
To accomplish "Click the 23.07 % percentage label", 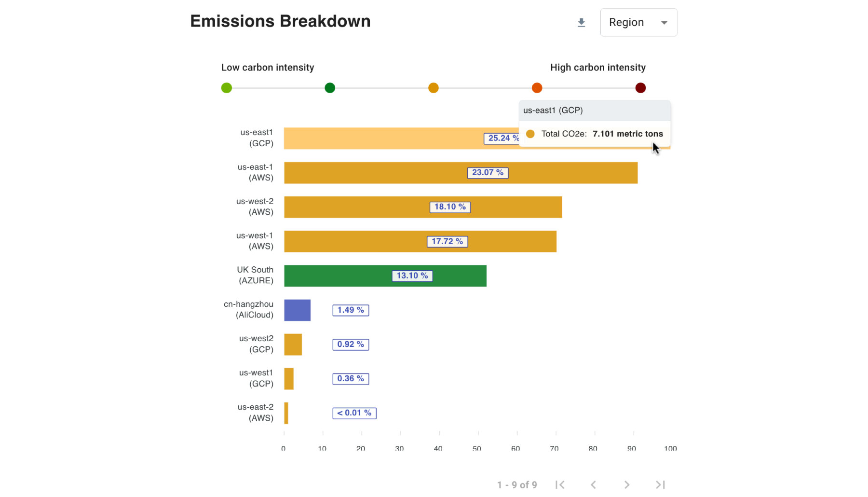I will pyautogui.click(x=488, y=173).
